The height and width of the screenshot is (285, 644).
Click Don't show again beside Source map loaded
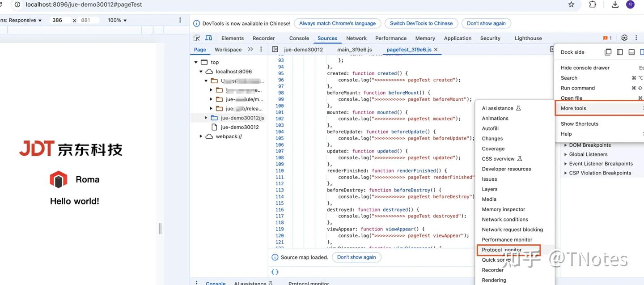tap(356, 257)
